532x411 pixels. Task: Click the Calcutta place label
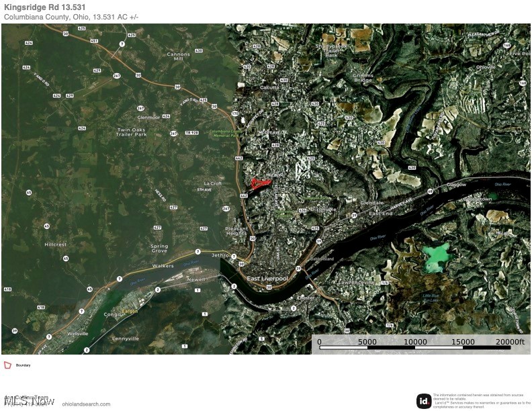269,87
